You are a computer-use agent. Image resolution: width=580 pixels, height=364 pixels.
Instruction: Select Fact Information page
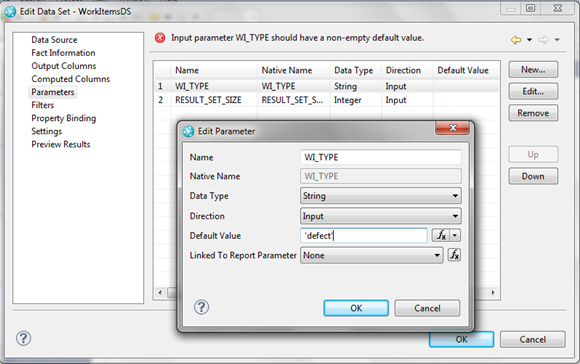pos(63,53)
